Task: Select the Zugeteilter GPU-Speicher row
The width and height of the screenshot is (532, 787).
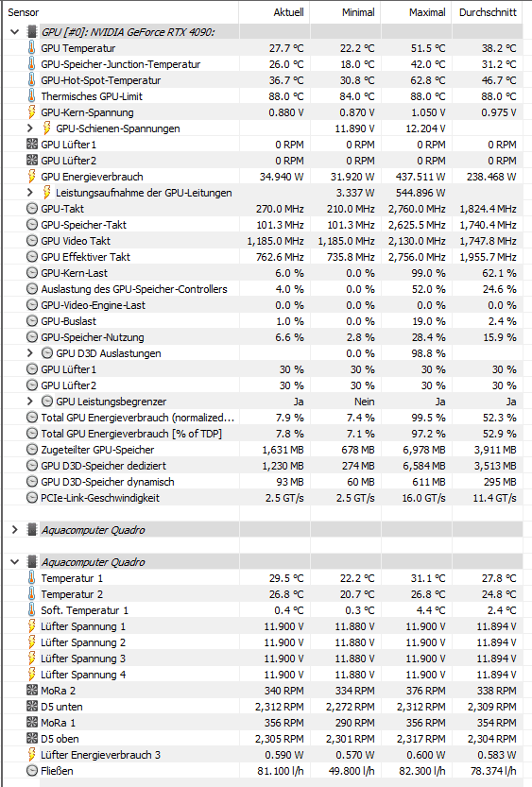Action: tap(263, 450)
